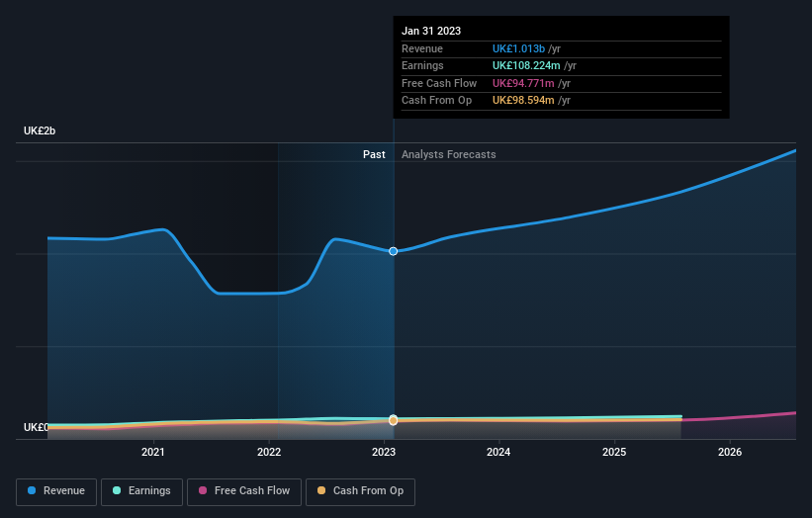Click the Earnings value UK£108.224m in tooltip
The image size is (812, 518).
526,65
